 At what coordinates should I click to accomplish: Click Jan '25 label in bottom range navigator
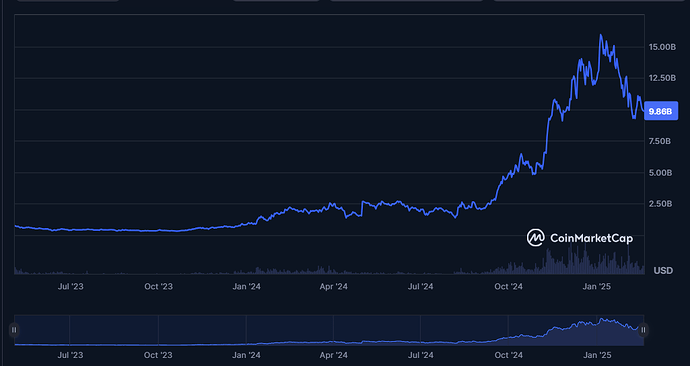coord(596,355)
